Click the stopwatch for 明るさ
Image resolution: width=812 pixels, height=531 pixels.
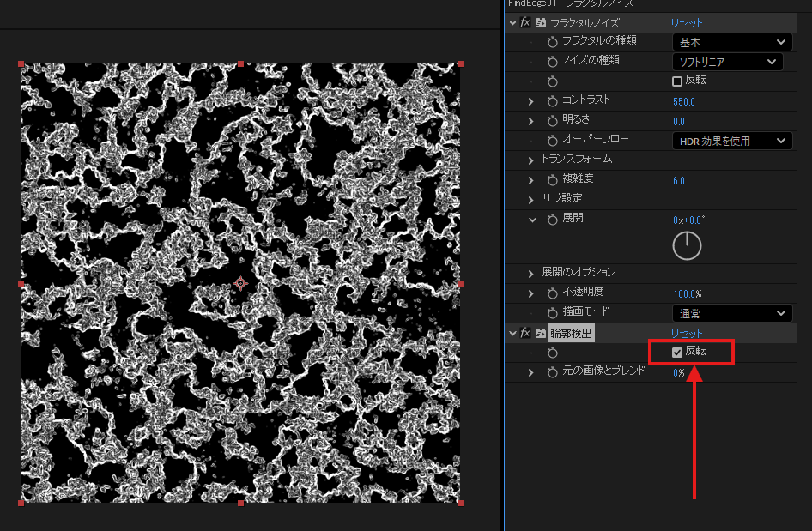click(553, 121)
